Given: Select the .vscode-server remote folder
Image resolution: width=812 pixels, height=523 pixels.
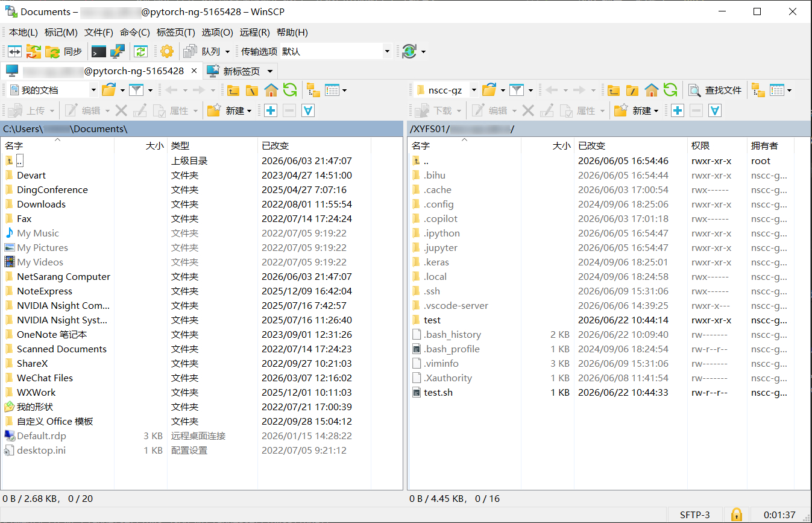Looking at the screenshot, I should 456,305.
